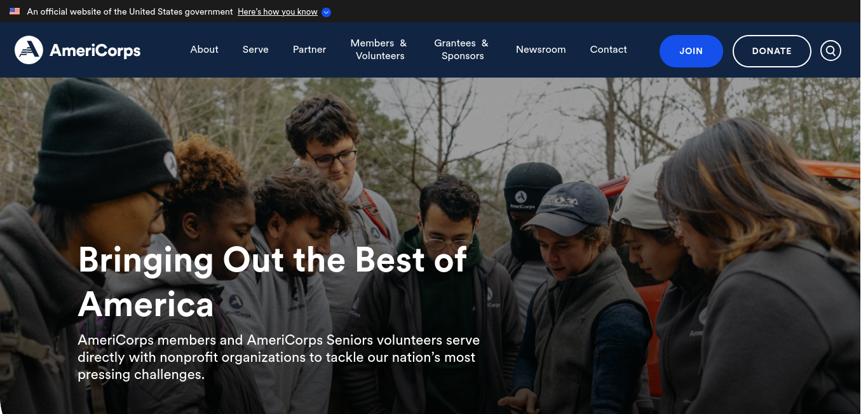Click the AmeriCorps circular logo emblem
Image resolution: width=868 pixels, height=414 pixels.
[x=29, y=50]
